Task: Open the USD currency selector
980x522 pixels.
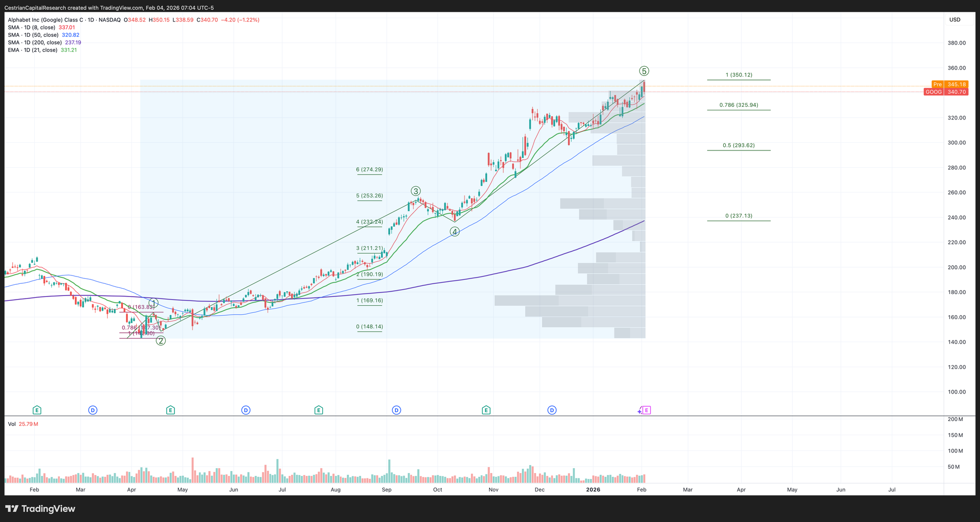Action: coord(955,20)
